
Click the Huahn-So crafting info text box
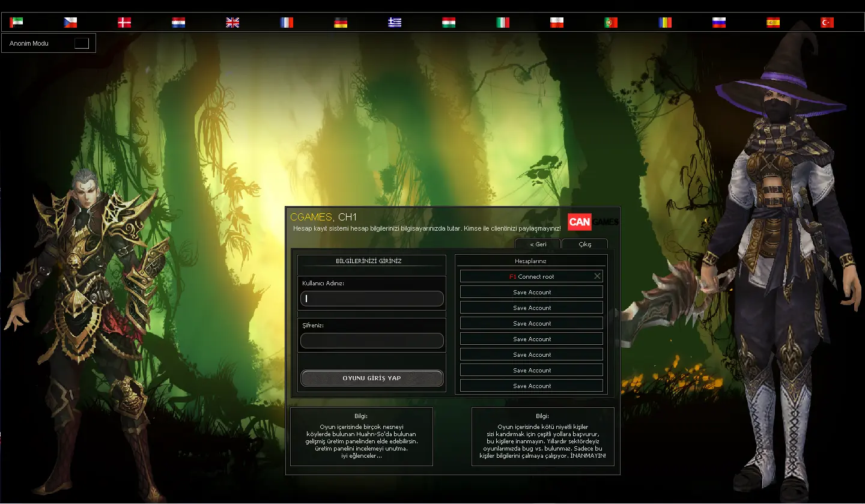point(362,437)
